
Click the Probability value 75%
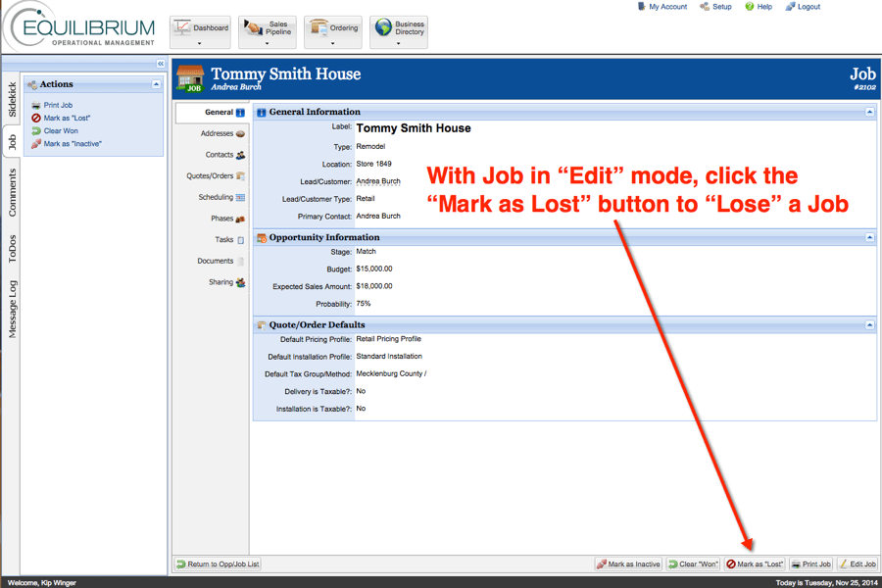[x=364, y=304]
